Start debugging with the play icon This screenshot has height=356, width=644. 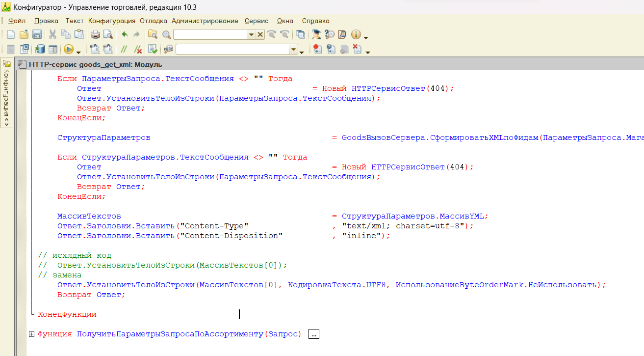pyautogui.click(x=68, y=49)
